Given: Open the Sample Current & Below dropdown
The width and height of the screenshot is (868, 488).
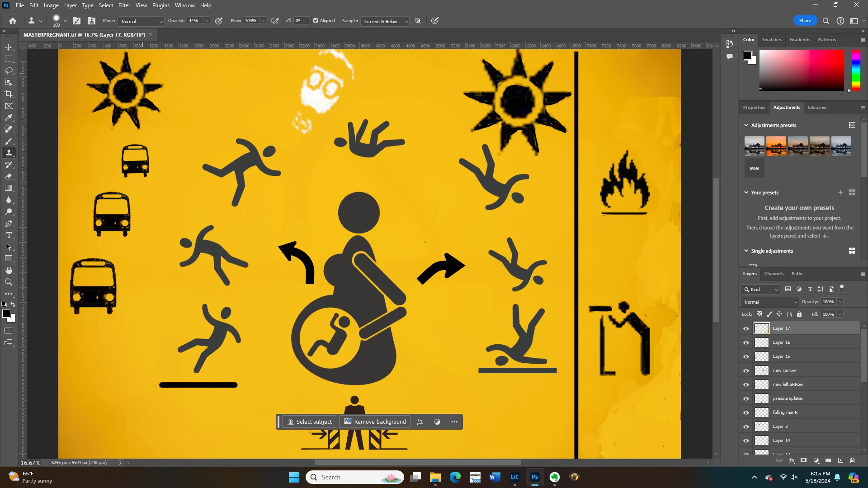Looking at the screenshot, I should (x=385, y=21).
